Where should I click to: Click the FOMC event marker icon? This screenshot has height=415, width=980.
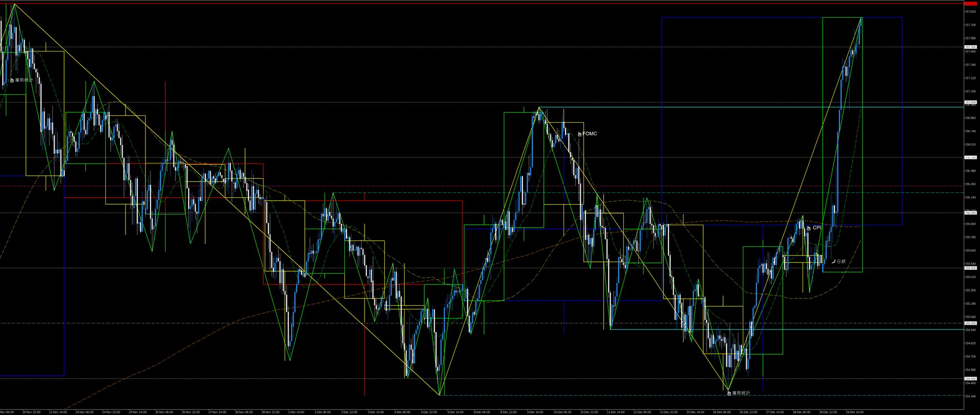[x=580, y=134]
